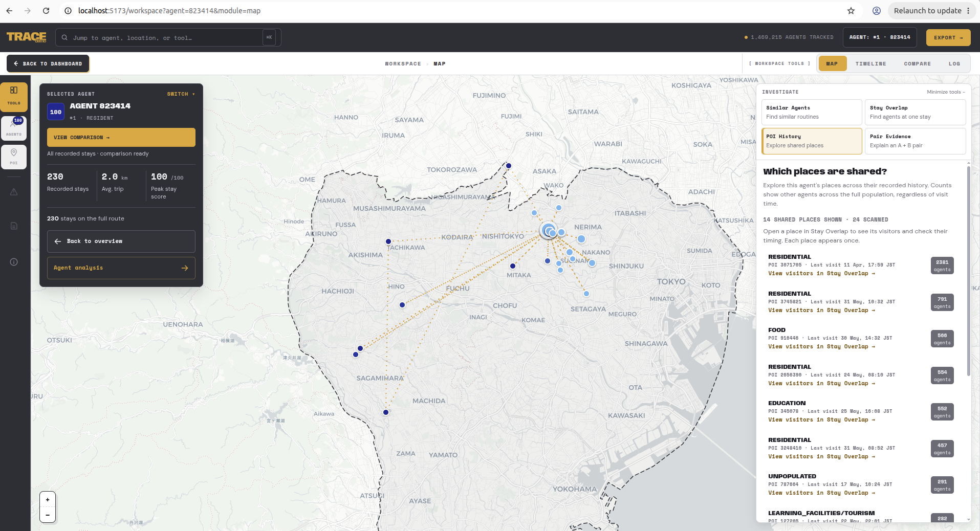Open Agent analysis
980x531 pixels.
tap(121, 268)
